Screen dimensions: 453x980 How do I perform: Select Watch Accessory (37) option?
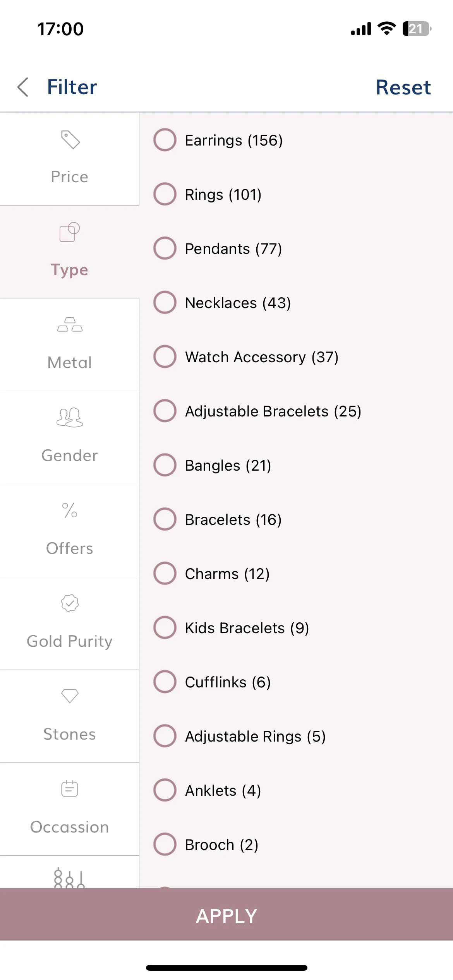pos(246,356)
